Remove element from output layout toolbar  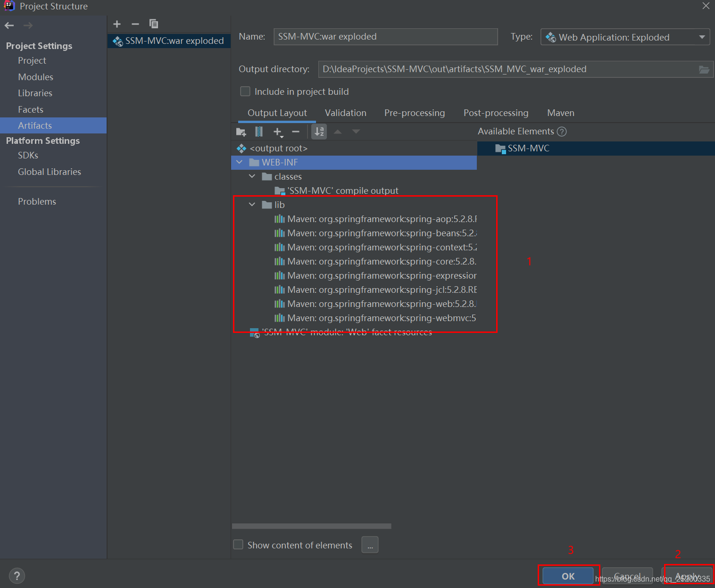[x=296, y=132]
